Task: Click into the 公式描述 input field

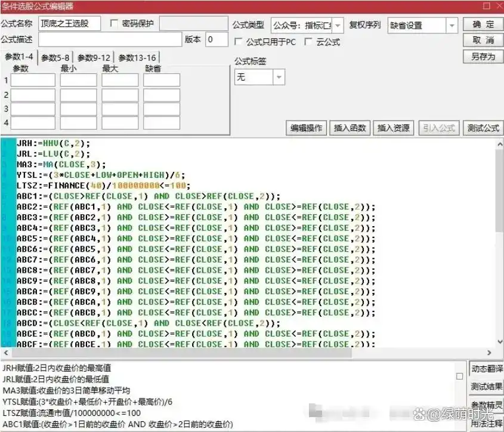Action: tap(110, 39)
